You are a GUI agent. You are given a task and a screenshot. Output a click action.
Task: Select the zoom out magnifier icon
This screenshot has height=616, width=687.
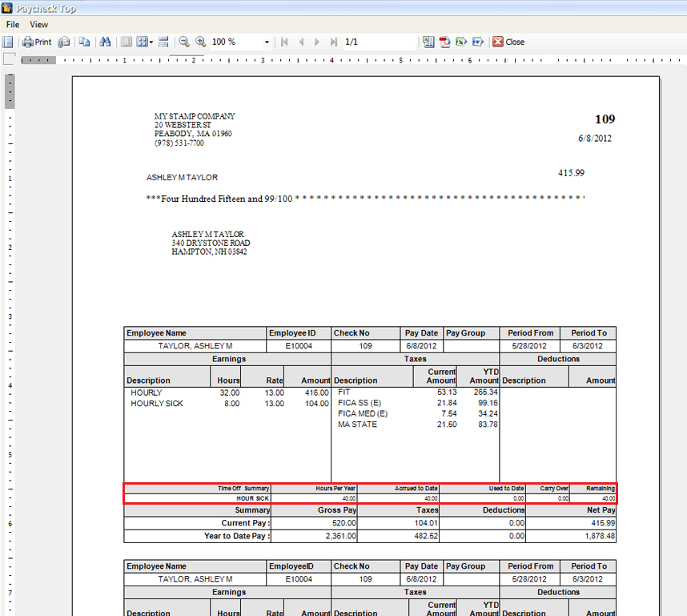(184, 42)
